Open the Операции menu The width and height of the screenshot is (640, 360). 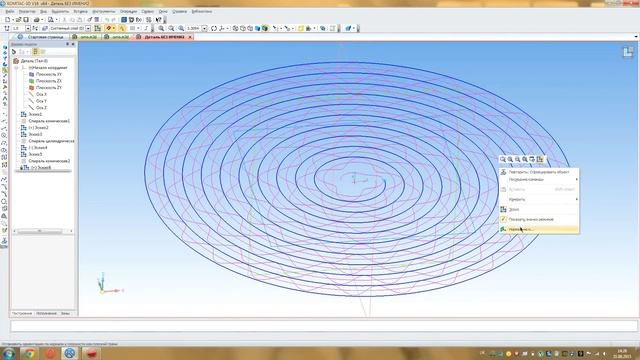[128, 11]
